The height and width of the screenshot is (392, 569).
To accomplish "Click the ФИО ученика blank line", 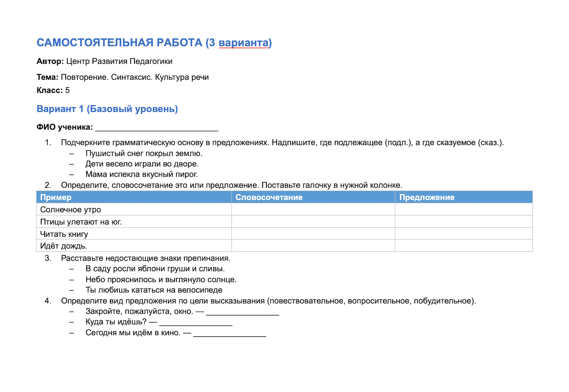I will (x=157, y=127).
